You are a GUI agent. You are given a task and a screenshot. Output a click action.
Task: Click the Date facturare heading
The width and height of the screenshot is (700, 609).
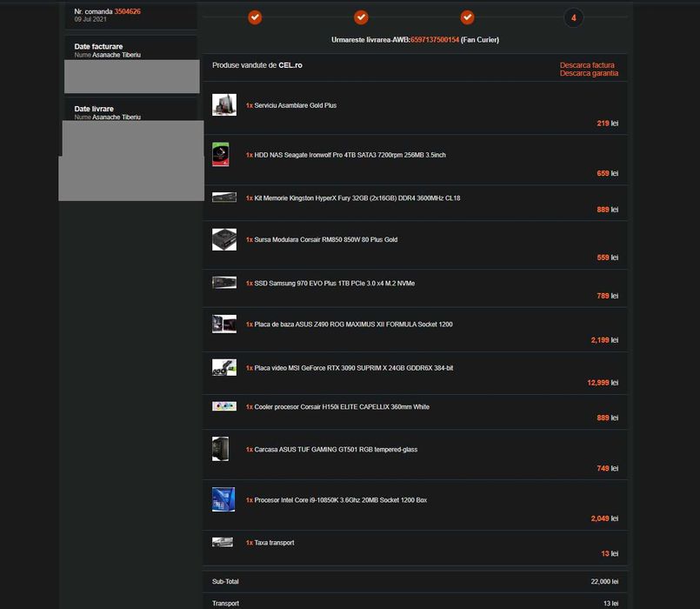tap(98, 46)
